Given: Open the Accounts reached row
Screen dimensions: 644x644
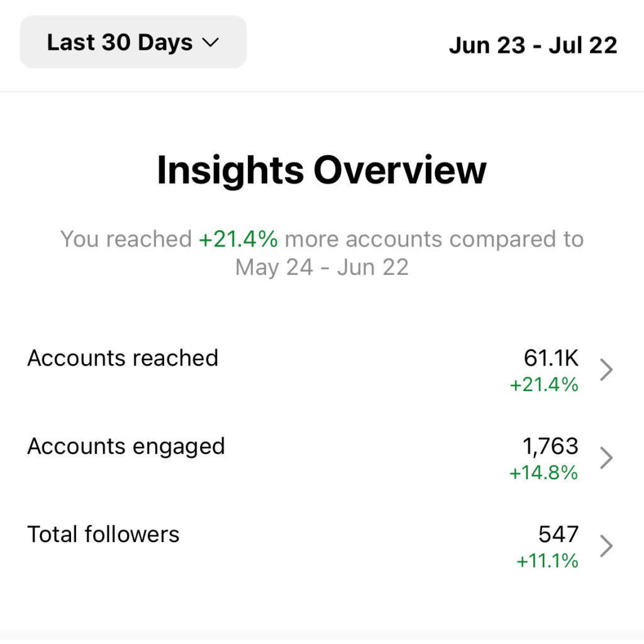Looking at the screenshot, I should pos(123,358).
